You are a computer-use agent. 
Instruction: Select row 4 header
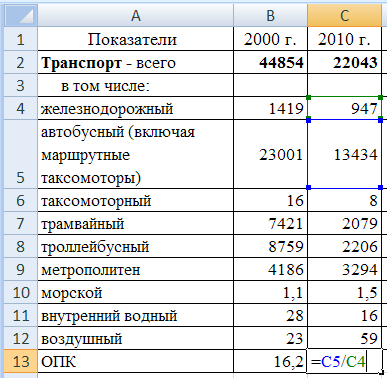pyautogui.click(x=21, y=108)
